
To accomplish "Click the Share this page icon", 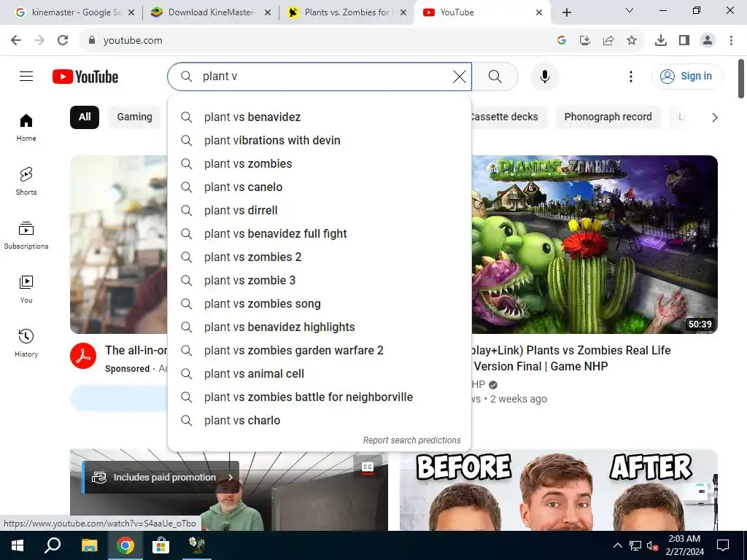I will (608, 41).
